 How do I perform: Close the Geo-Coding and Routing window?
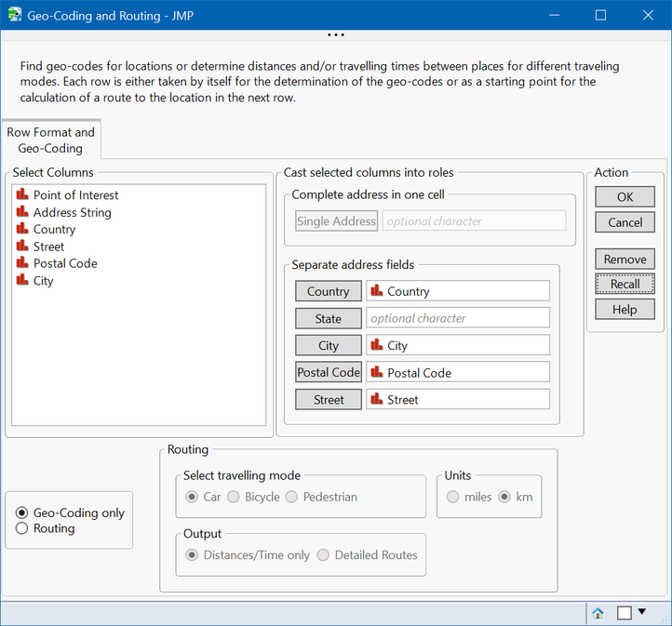click(x=648, y=16)
